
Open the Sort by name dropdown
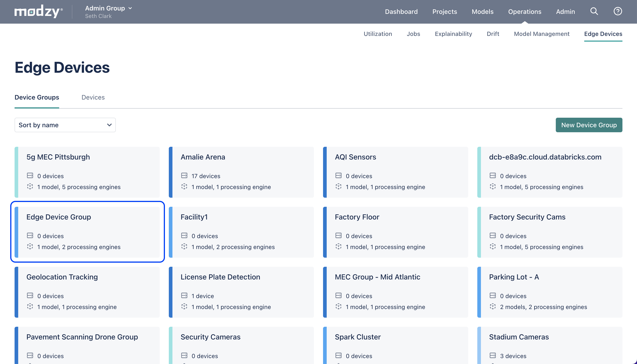pos(65,125)
